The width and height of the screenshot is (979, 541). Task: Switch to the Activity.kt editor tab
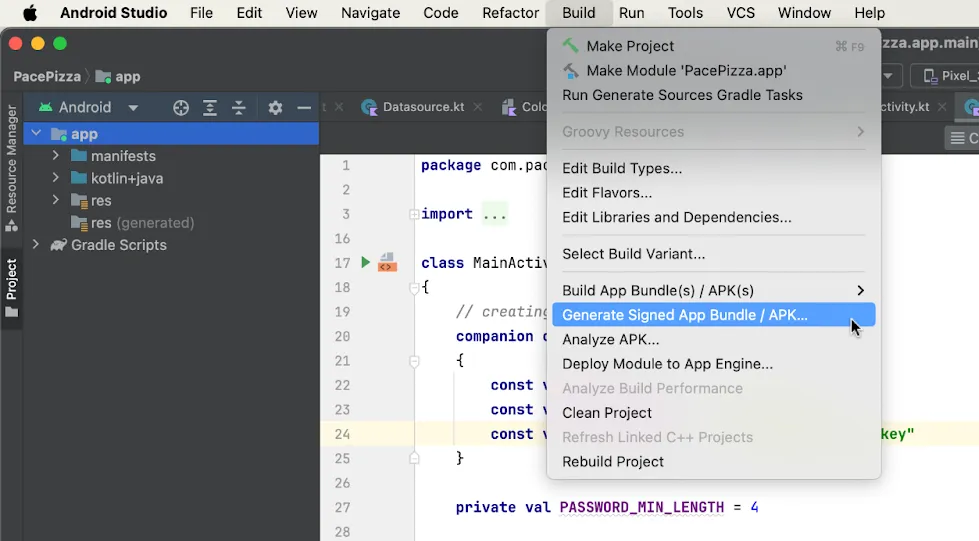(904, 107)
